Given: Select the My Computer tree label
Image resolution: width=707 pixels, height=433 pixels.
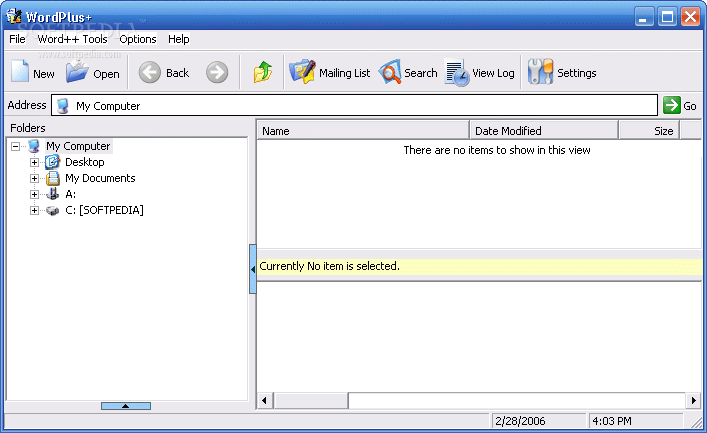Looking at the screenshot, I should (78, 146).
